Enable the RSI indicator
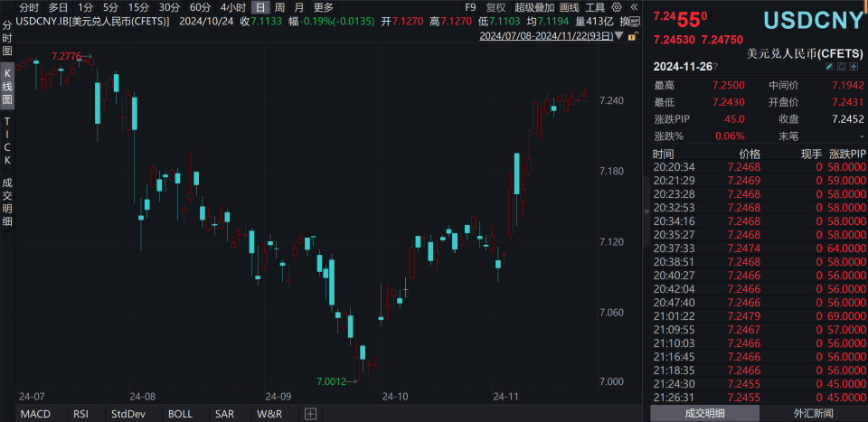The image size is (868, 422). (80, 414)
